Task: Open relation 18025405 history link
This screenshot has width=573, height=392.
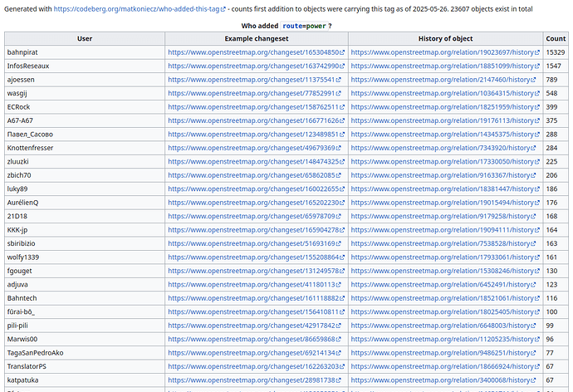Action: 445,312
